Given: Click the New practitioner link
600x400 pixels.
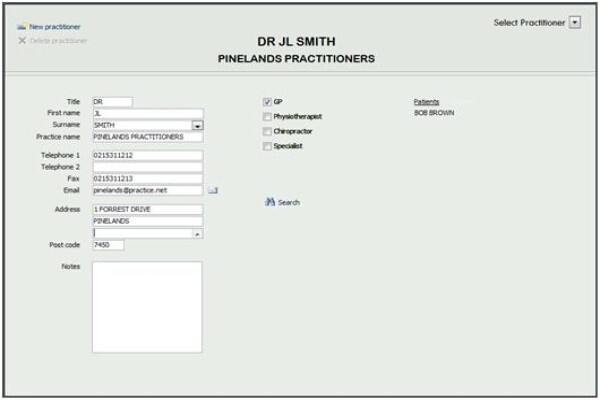Looking at the screenshot, I should click(55, 27).
